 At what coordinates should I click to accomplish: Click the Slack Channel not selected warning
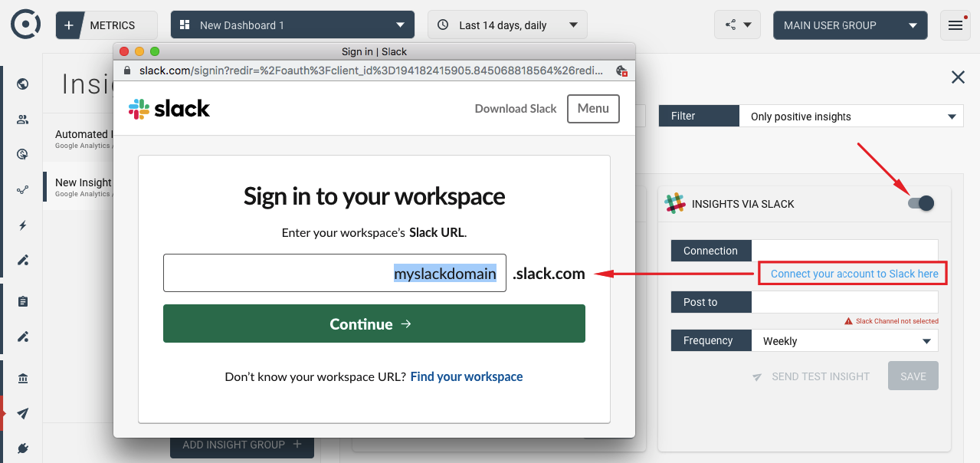[x=891, y=321]
